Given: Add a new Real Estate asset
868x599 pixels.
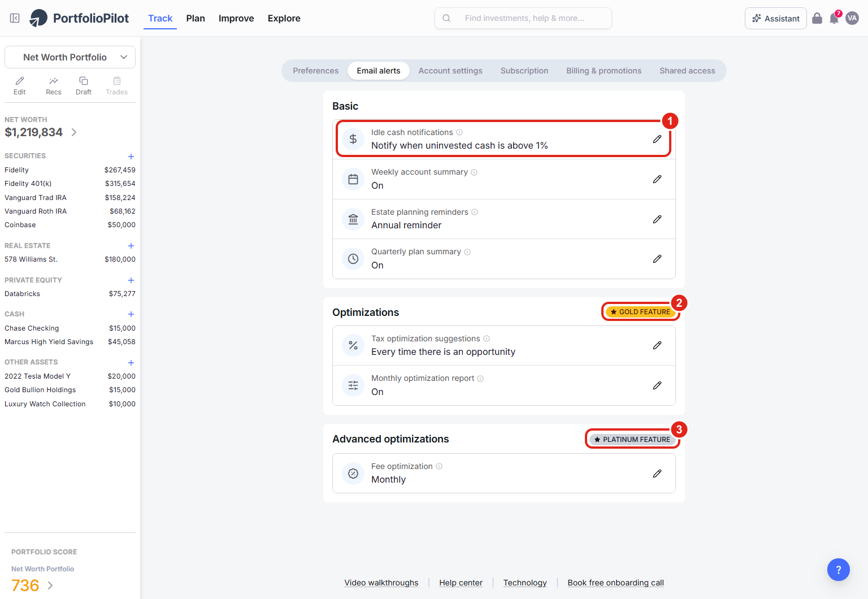Looking at the screenshot, I should 131,246.
